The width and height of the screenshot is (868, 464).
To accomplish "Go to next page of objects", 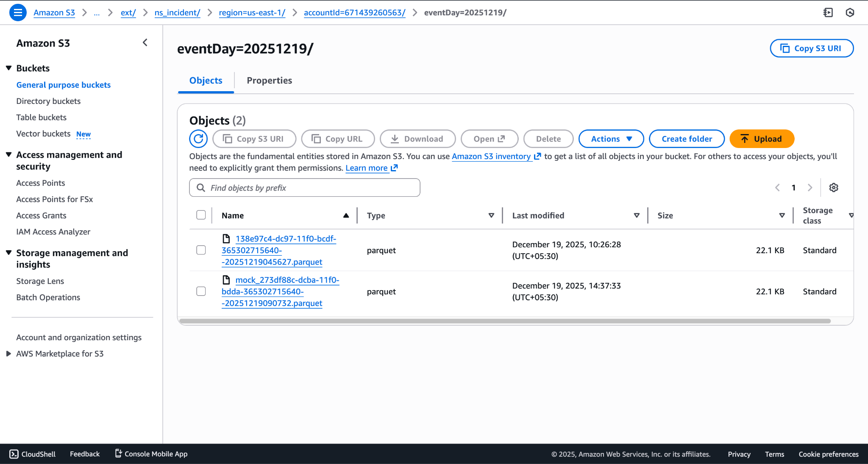I will click(810, 187).
